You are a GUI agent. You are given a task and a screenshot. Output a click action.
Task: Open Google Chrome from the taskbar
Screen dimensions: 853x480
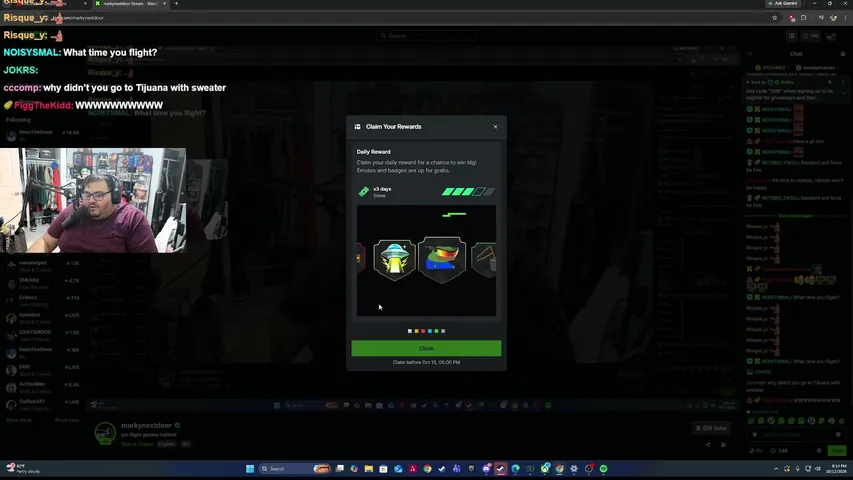[x=428, y=469]
